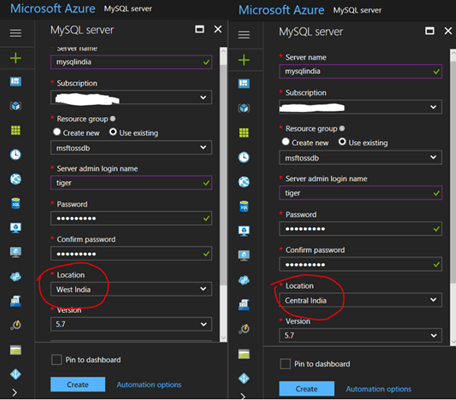Open Resource groups cube icon in right sidebar
456x400 pixels.
coord(244,108)
